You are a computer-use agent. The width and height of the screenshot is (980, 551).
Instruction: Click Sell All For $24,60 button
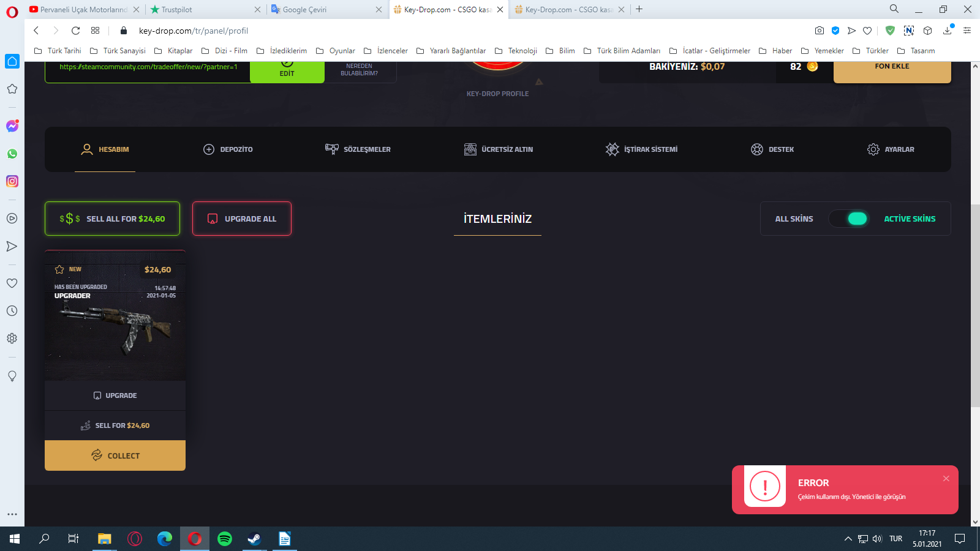coord(112,219)
